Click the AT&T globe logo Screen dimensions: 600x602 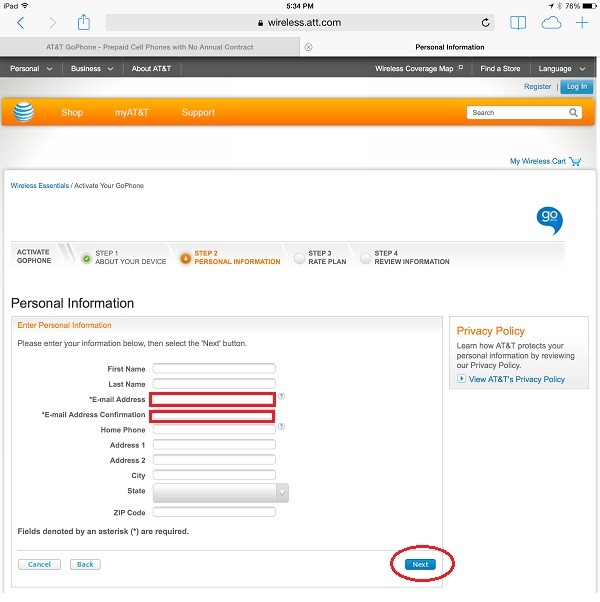pos(24,112)
